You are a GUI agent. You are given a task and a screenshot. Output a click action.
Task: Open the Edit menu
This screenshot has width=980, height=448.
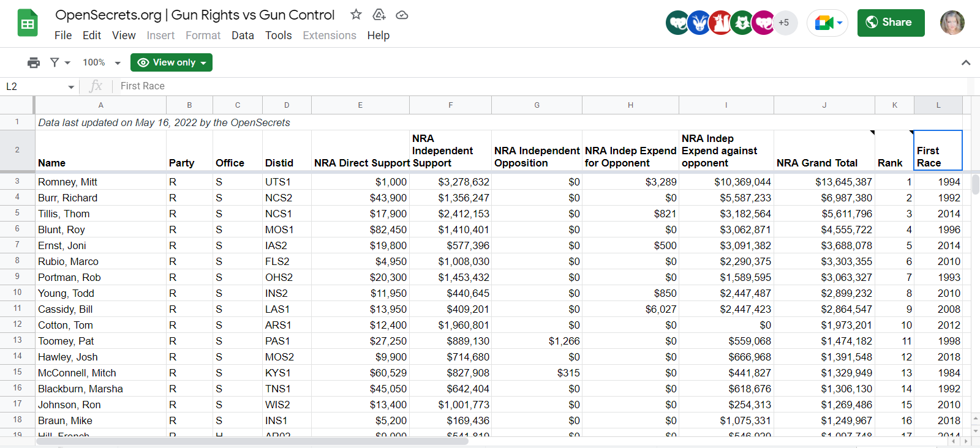point(92,35)
